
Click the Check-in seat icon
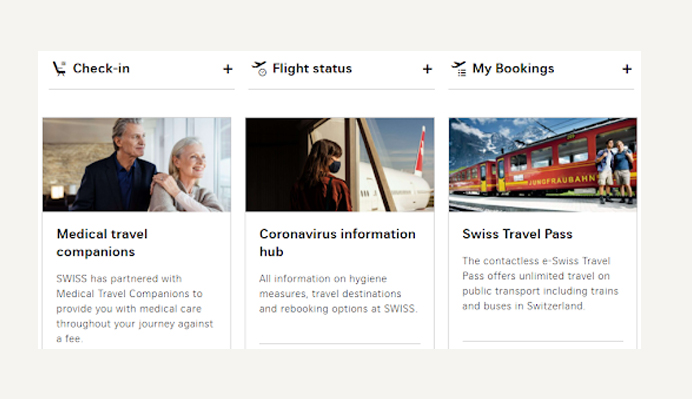pos(59,68)
